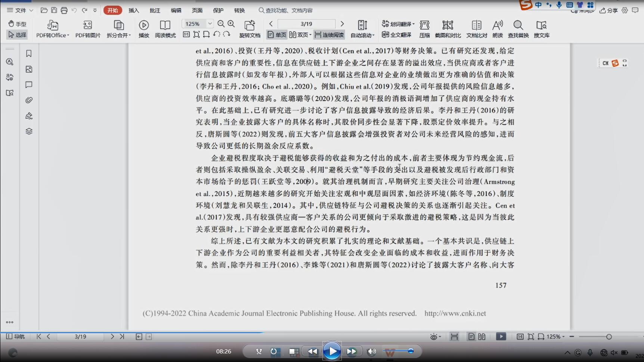Screen dimensions: 644x362
Task: Start slideshow with 播放 icon
Action: 144,29
